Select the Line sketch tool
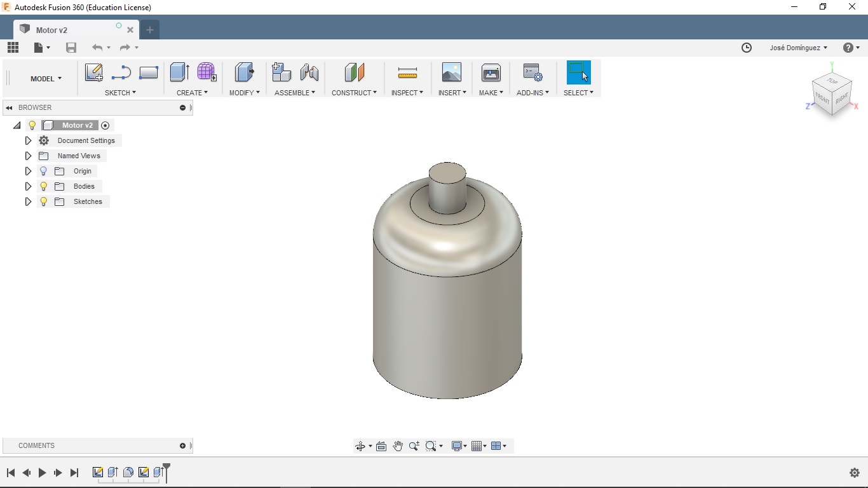 coord(121,72)
